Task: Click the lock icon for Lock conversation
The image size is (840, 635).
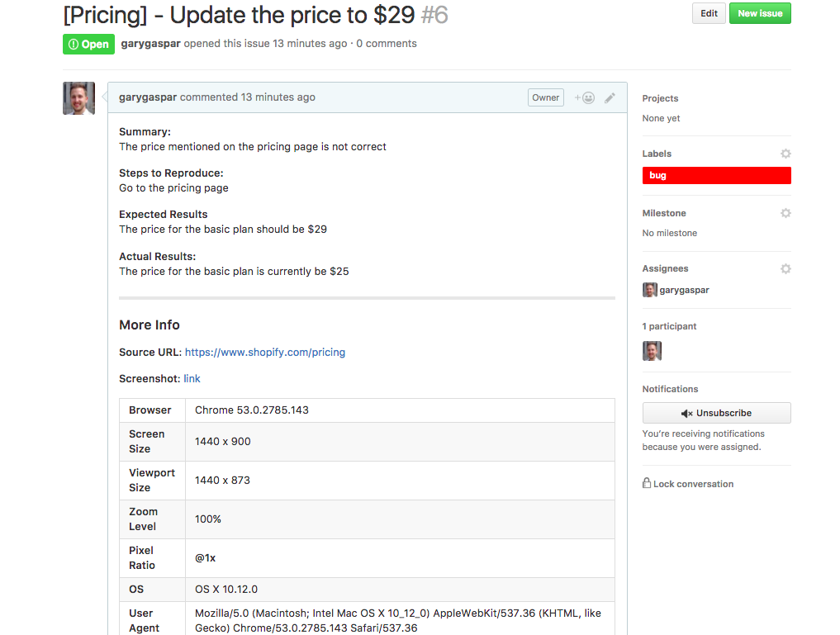Action: pos(647,483)
